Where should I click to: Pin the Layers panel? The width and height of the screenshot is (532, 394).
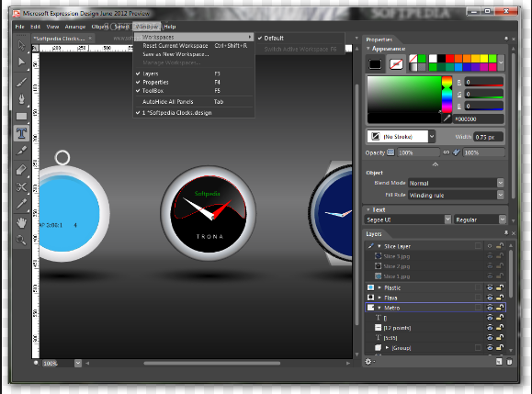506,232
